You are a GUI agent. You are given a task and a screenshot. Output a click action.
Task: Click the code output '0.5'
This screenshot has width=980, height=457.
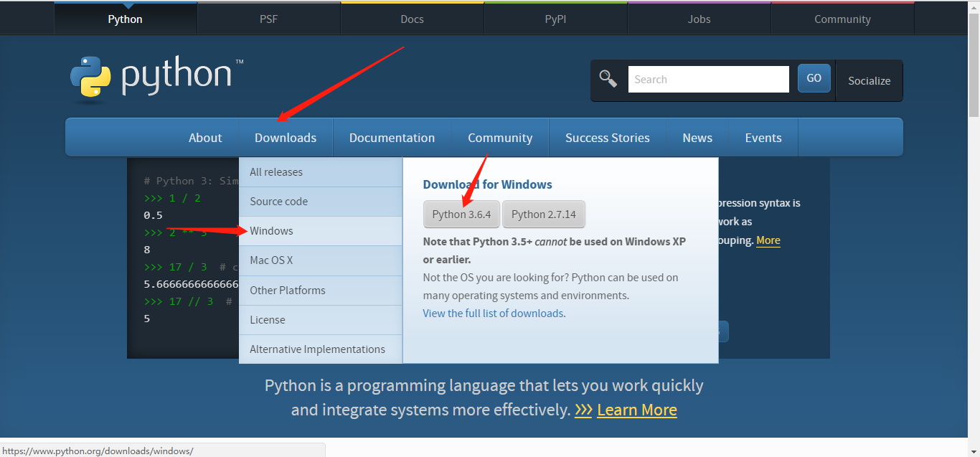(153, 215)
